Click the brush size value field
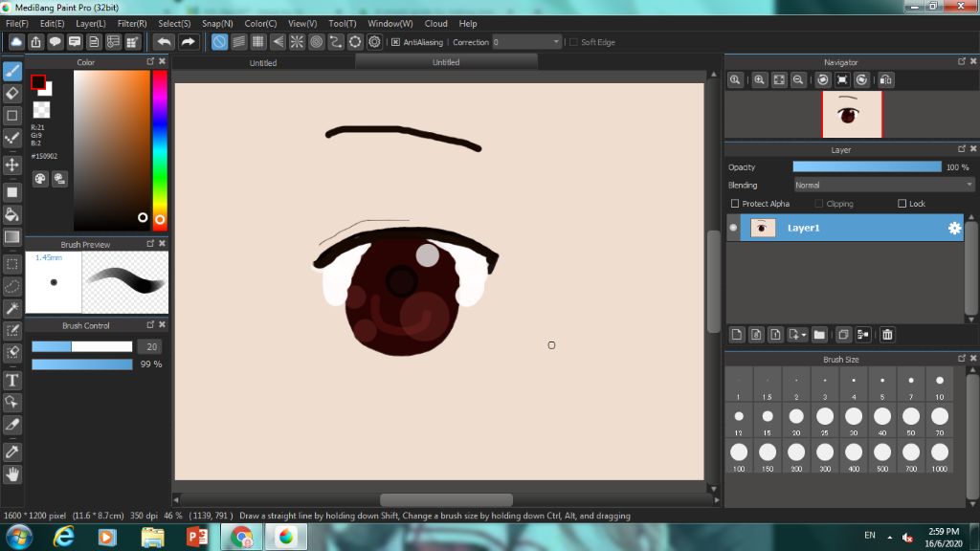Screen dimensions: 980x551 [150, 346]
